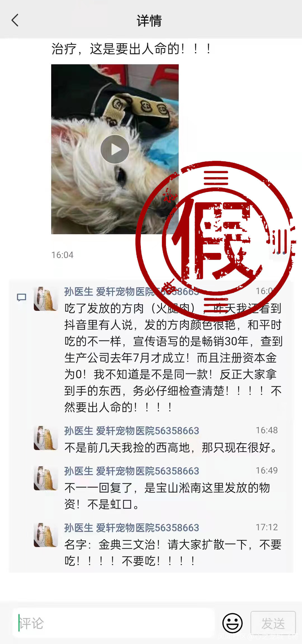Open the avatar on the first comment
Screen dimensions: 302x644
coord(46,299)
